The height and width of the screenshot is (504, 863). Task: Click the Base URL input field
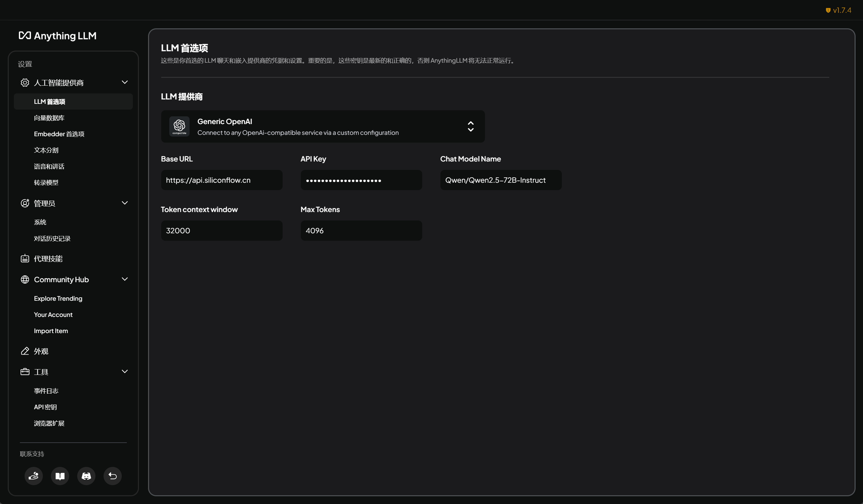(222, 180)
